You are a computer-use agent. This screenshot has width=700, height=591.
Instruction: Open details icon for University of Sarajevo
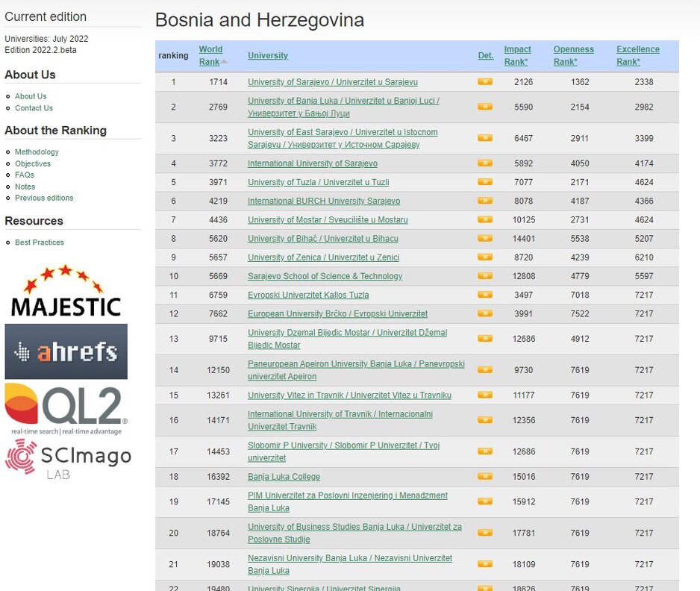(x=484, y=82)
